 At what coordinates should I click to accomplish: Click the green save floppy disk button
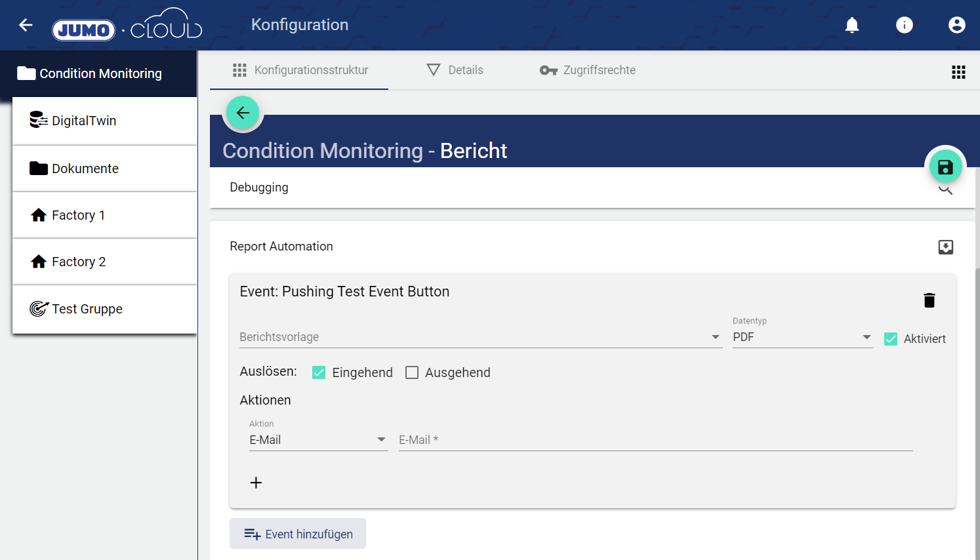(945, 167)
